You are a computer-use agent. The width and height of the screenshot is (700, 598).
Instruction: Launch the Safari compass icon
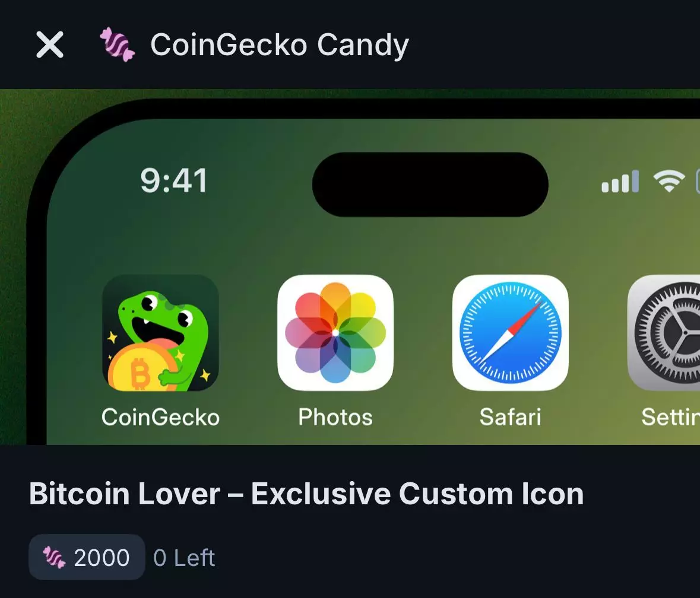510,333
